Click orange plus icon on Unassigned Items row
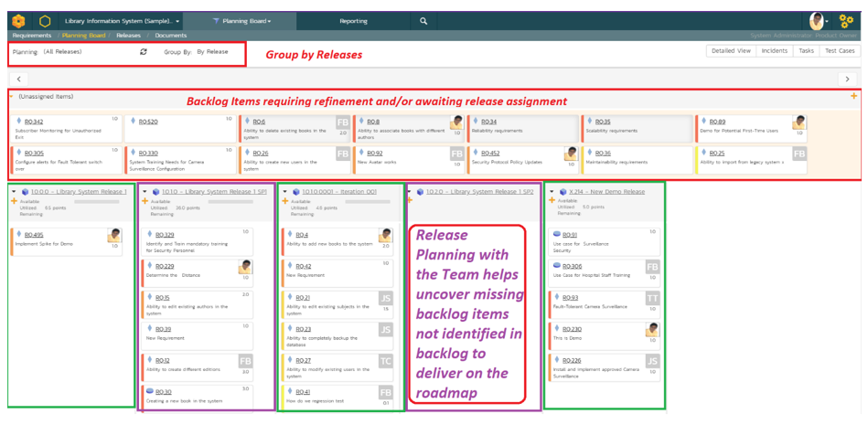 (853, 96)
